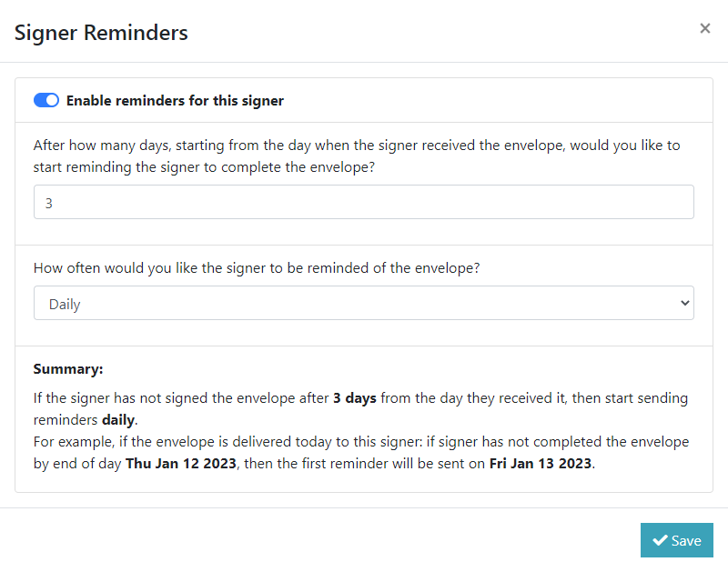Image resolution: width=728 pixels, height=572 pixels.
Task: Click the bold Summary heading
Action: click(68, 368)
